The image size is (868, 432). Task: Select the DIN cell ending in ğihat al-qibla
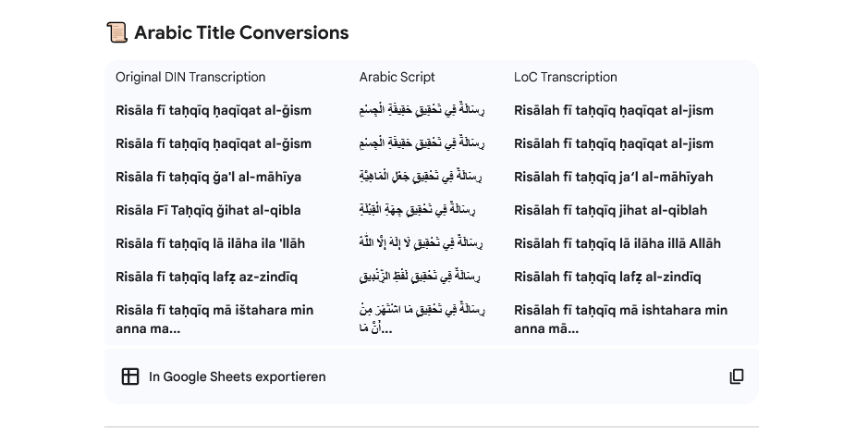coord(208,210)
